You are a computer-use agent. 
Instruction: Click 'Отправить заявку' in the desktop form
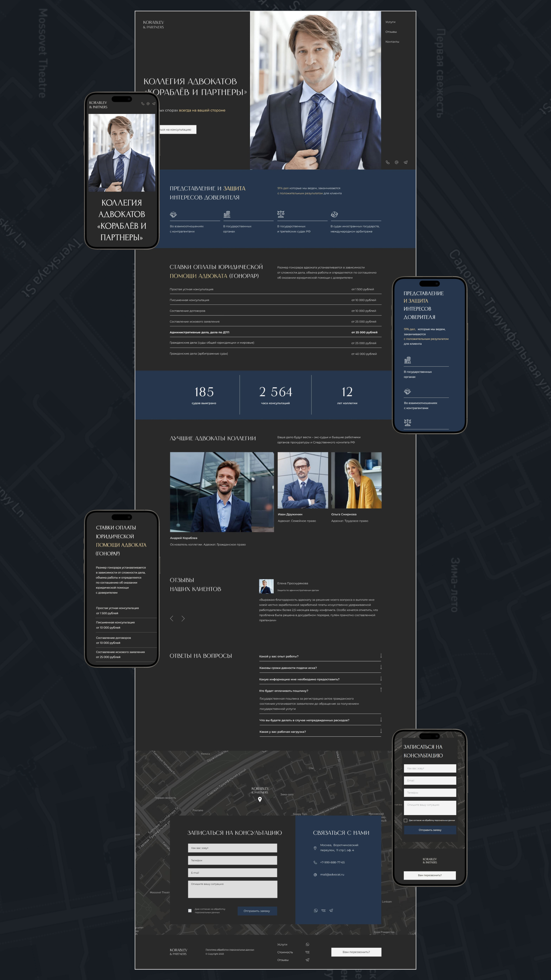pyautogui.click(x=257, y=911)
